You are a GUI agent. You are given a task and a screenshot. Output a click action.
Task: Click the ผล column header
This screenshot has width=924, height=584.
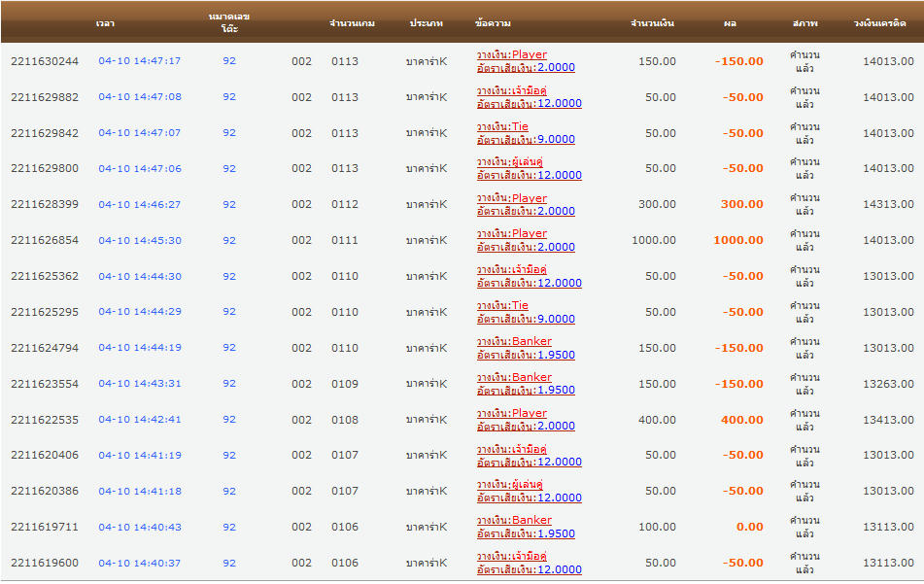[x=730, y=22]
